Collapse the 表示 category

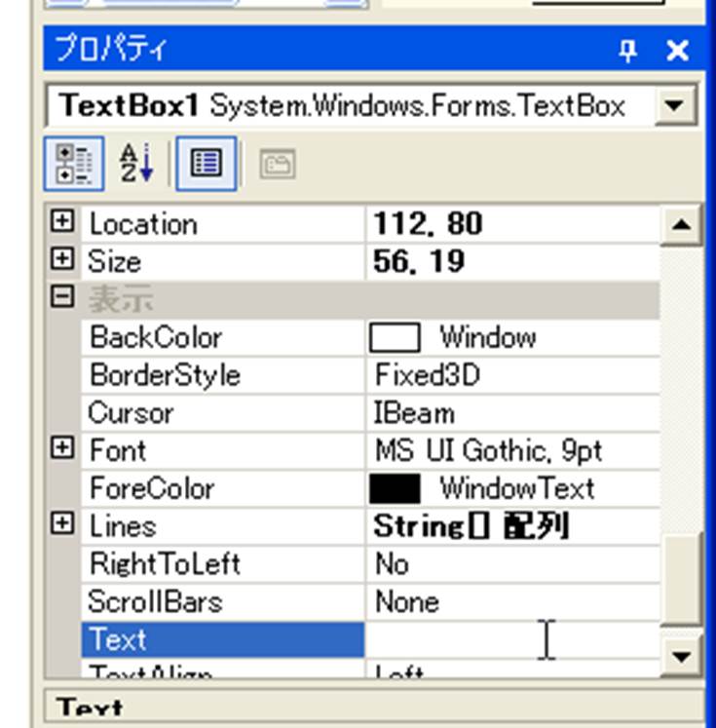click(x=62, y=297)
